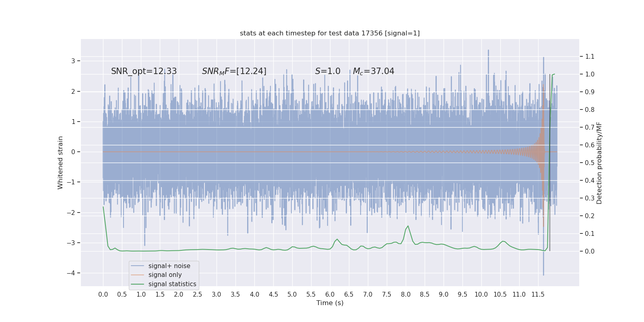Image resolution: width=644 pixels, height=322 pixels.
Task: Select the SNR_opt=12.33 annotation
Action: pos(144,71)
